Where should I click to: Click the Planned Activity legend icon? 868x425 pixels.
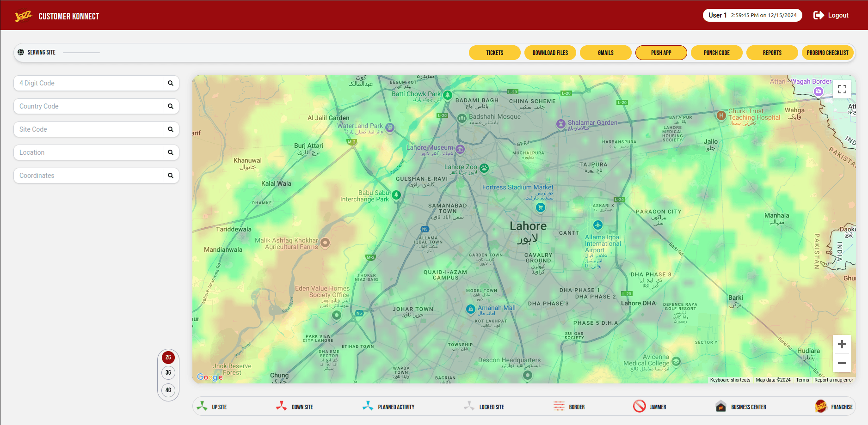(x=368, y=406)
